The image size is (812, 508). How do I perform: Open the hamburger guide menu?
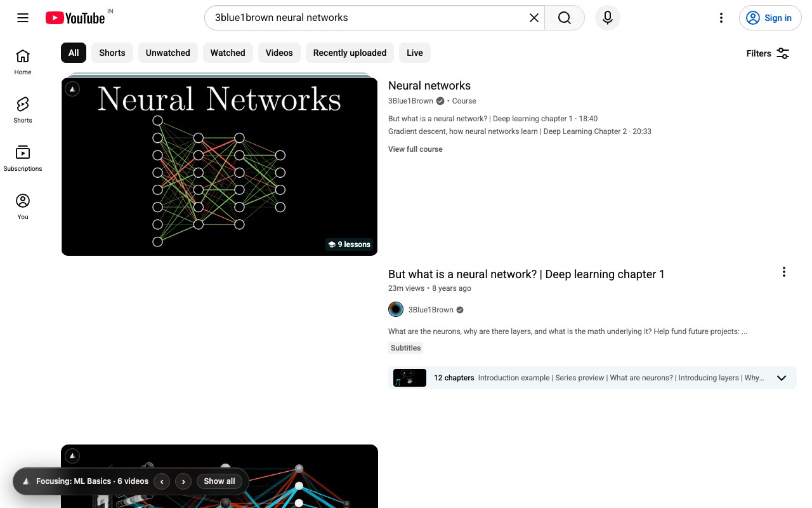tap(23, 18)
